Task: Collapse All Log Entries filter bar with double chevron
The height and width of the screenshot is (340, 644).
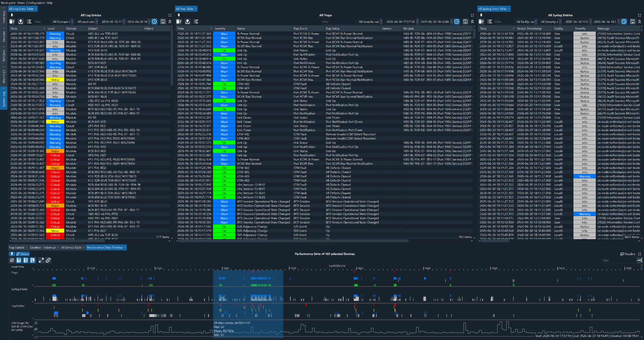Action: point(170,22)
